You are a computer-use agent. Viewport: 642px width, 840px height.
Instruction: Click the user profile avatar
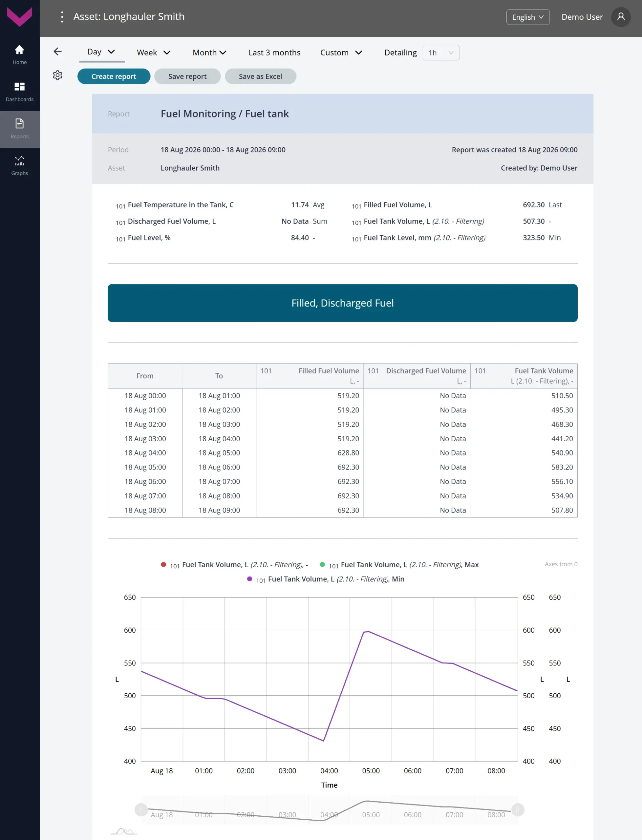coord(621,17)
